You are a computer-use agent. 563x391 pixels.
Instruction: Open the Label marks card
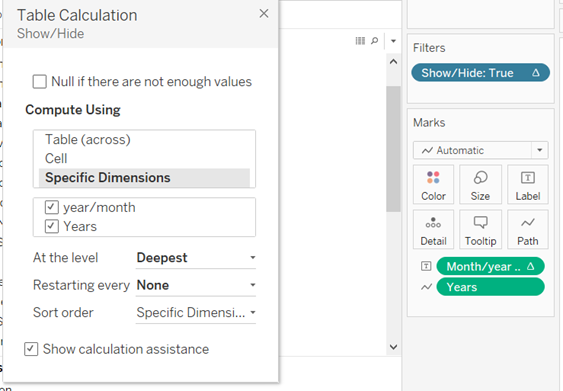(x=528, y=185)
